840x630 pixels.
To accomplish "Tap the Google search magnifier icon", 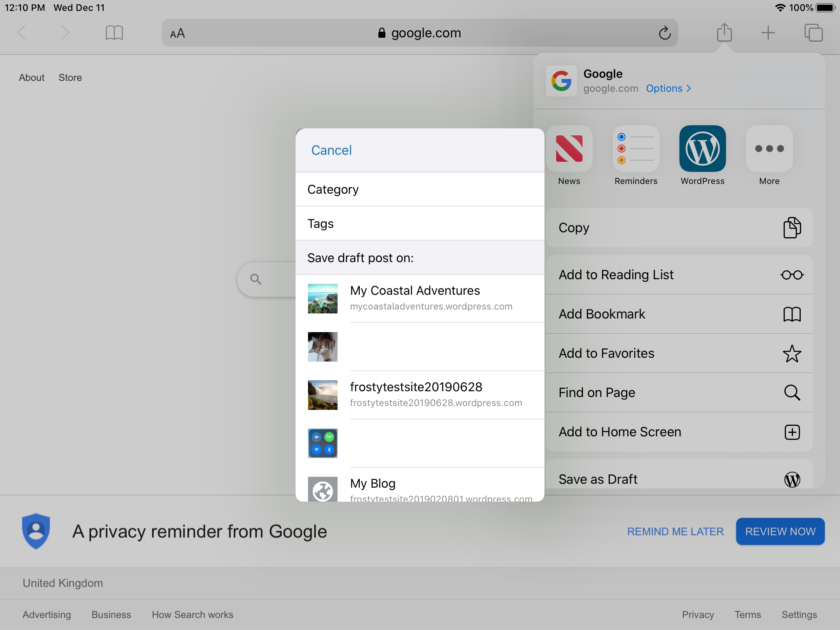I will (x=255, y=279).
